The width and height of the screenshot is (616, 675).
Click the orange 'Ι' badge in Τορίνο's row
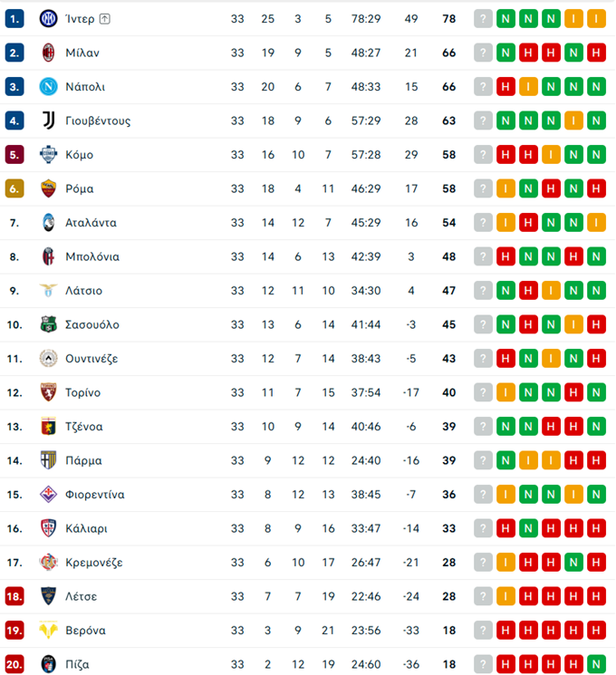505,392
